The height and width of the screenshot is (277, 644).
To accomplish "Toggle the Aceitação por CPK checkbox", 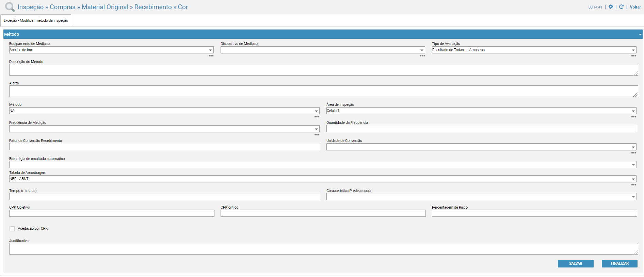I will (x=12, y=229).
